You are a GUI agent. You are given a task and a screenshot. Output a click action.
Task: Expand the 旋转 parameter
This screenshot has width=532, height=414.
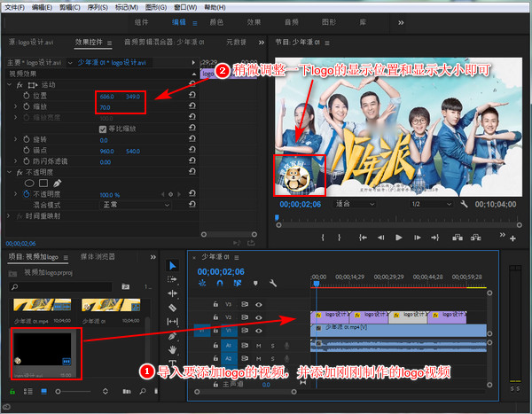point(16,139)
